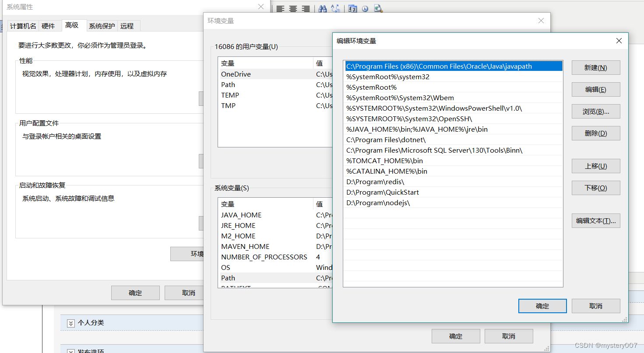Screen dimensions: 644x353
Task: Click the 编辑文本(T)... button
Action: click(596, 220)
